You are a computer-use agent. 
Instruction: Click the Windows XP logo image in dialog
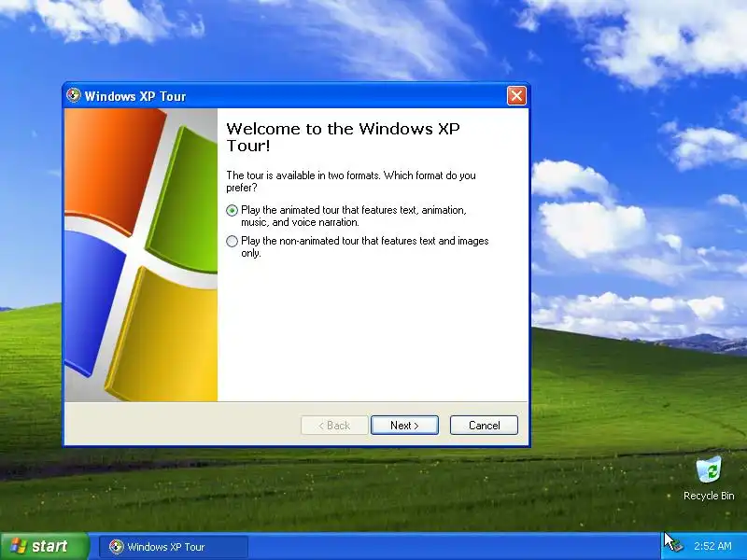141,255
